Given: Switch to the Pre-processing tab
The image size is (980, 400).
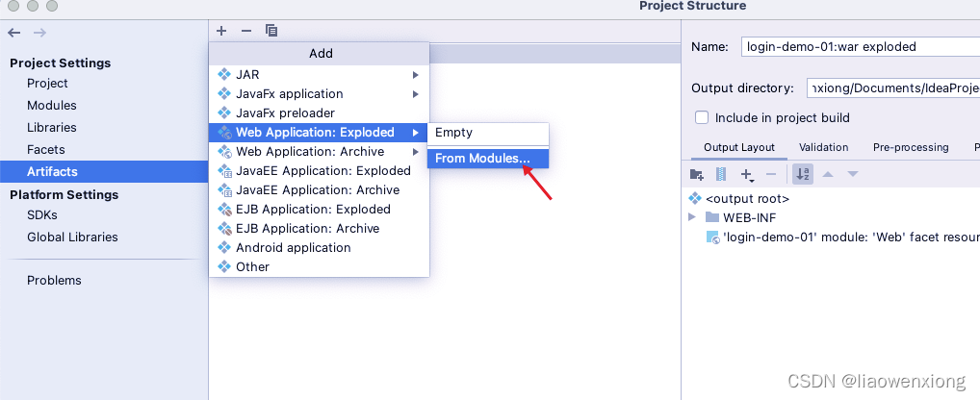Looking at the screenshot, I should 911,147.
